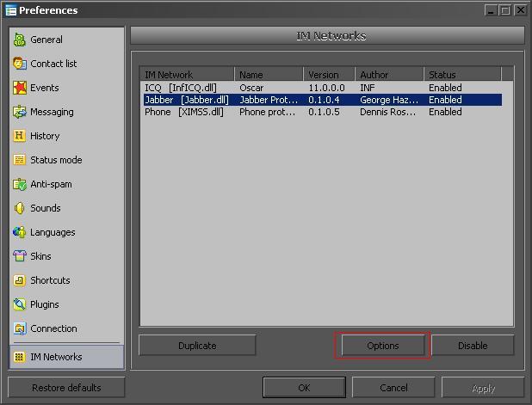Click the Anti-spam label text
This screenshot has width=532, height=405.
(52, 184)
